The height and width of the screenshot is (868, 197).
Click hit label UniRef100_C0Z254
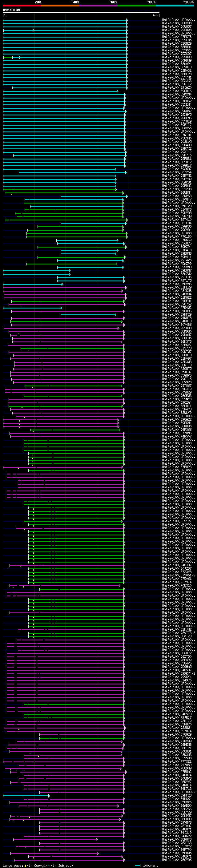[177, 172]
